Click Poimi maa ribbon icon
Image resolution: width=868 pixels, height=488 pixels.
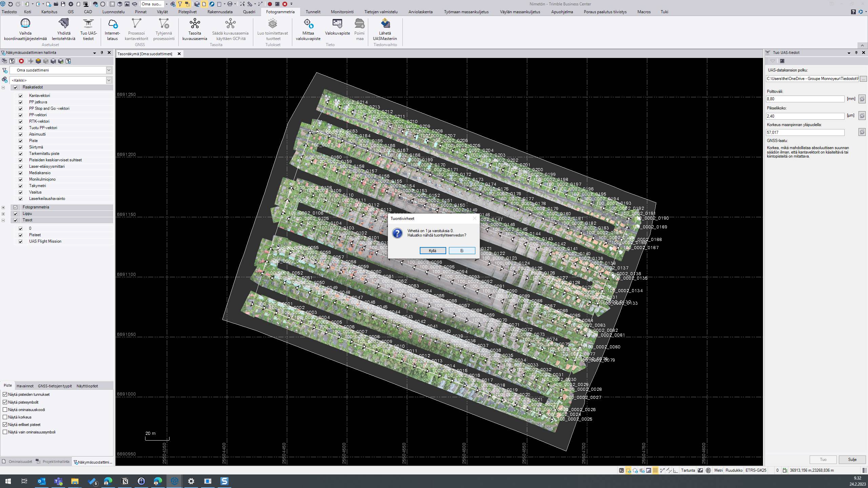pyautogui.click(x=359, y=29)
